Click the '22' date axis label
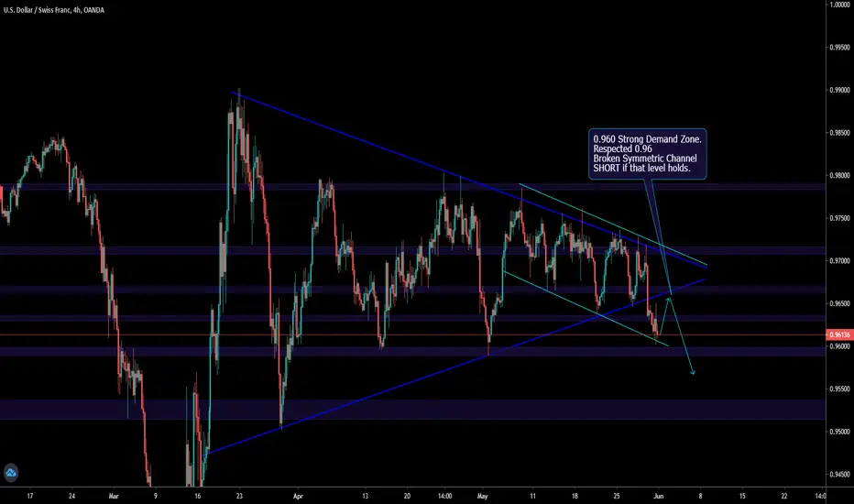Viewport: 854px width, 504px height. click(x=783, y=496)
